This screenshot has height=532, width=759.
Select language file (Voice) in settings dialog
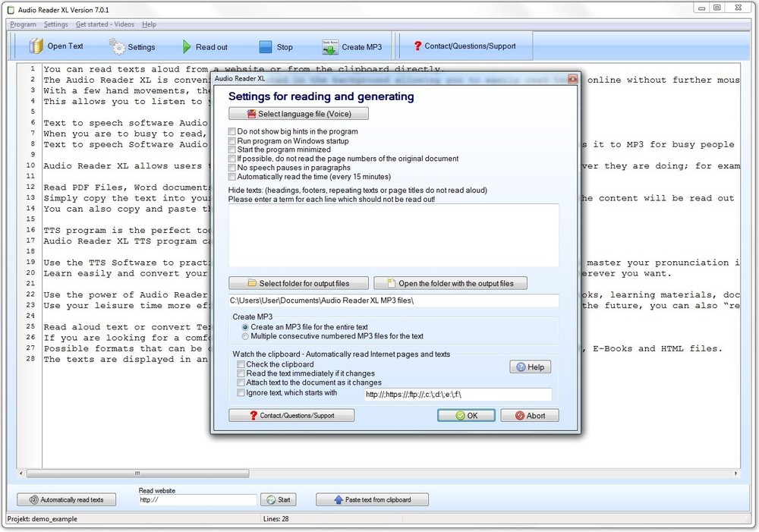pos(298,112)
